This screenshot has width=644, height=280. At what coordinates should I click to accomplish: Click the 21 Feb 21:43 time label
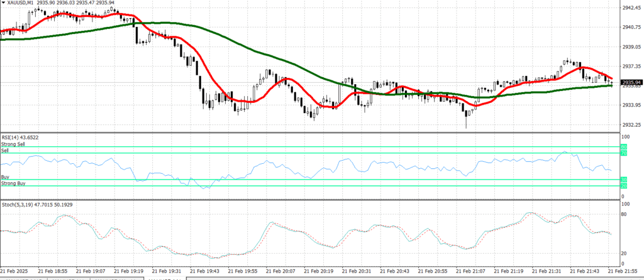(584, 271)
